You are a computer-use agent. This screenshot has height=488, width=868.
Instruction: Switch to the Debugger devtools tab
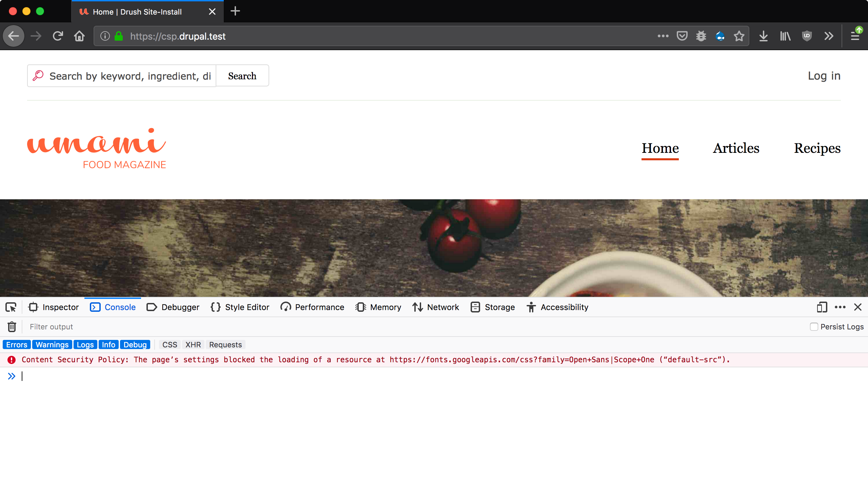pos(173,307)
